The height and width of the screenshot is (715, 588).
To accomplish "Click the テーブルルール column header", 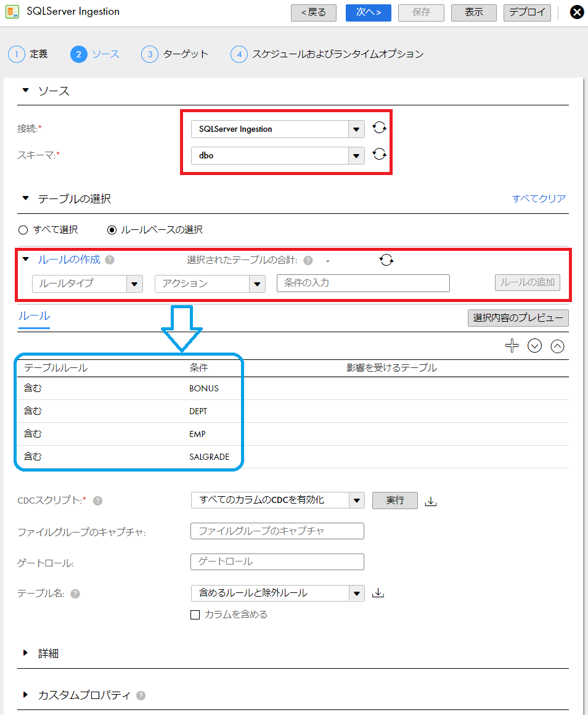I will 55,368.
